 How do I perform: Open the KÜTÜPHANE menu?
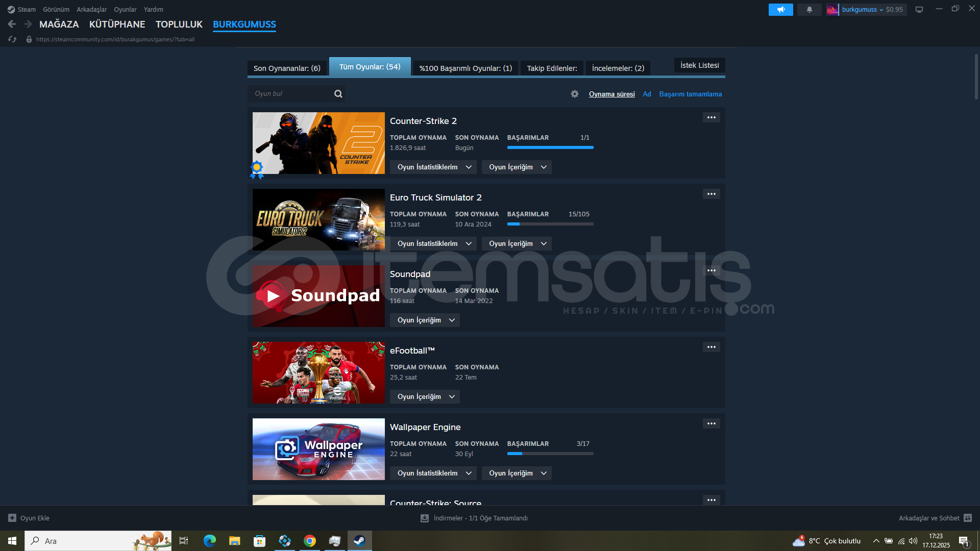(117, 24)
